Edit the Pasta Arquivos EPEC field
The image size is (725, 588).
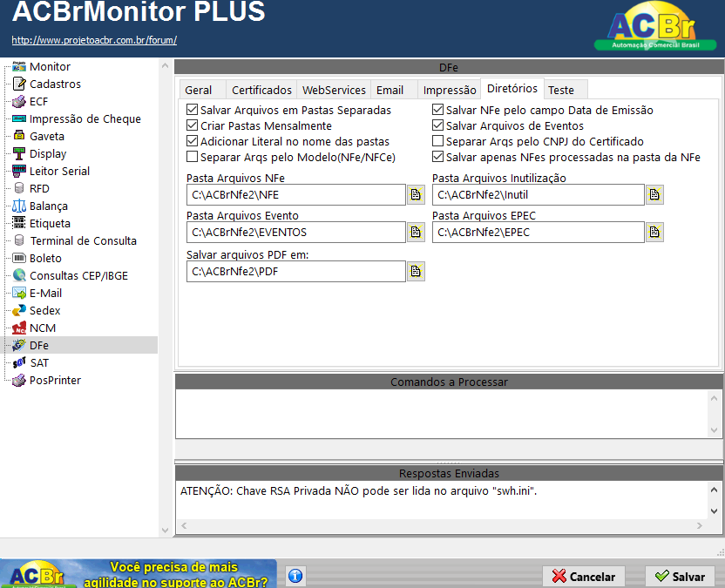(x=539, y=232)
